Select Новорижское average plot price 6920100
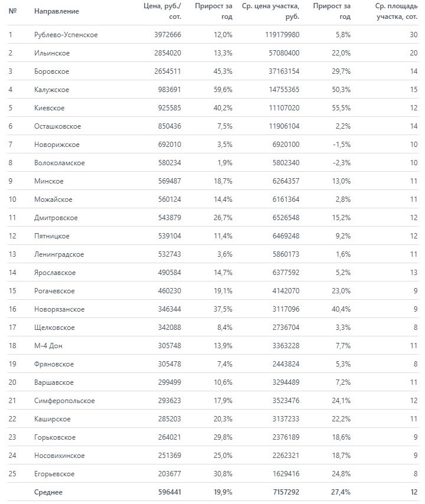 point(286,145)
